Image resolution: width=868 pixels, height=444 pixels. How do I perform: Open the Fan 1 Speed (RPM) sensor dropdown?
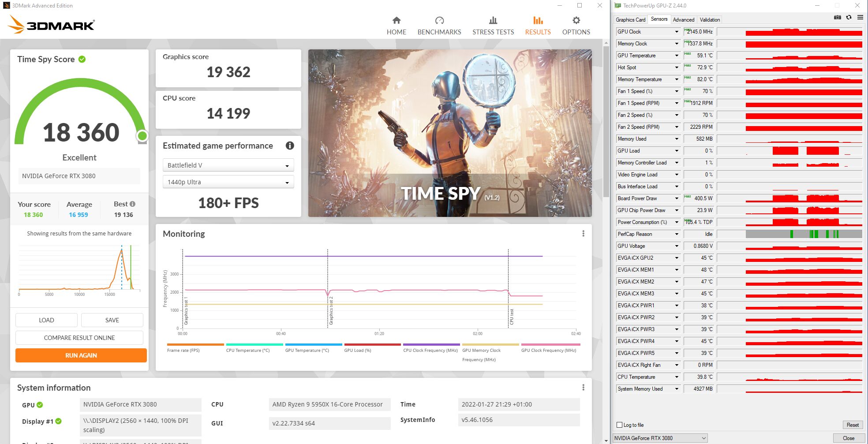677,103
